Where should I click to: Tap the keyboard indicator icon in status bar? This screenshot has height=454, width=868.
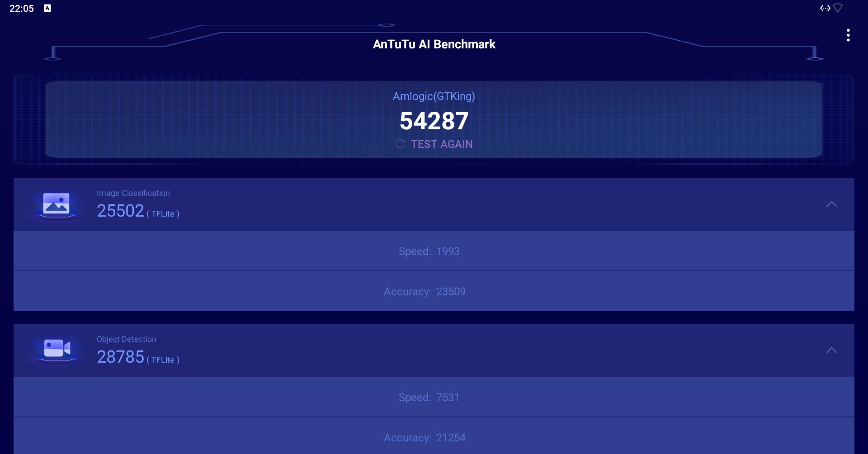tap(47, 8)
